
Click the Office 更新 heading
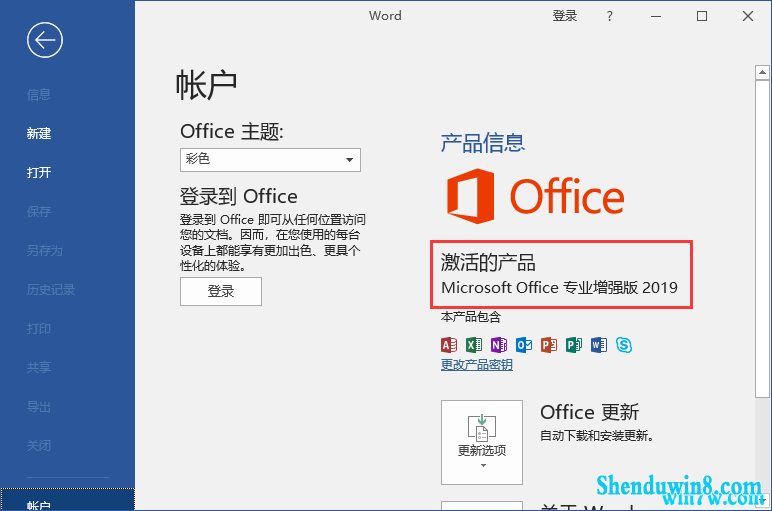[589, 412]
